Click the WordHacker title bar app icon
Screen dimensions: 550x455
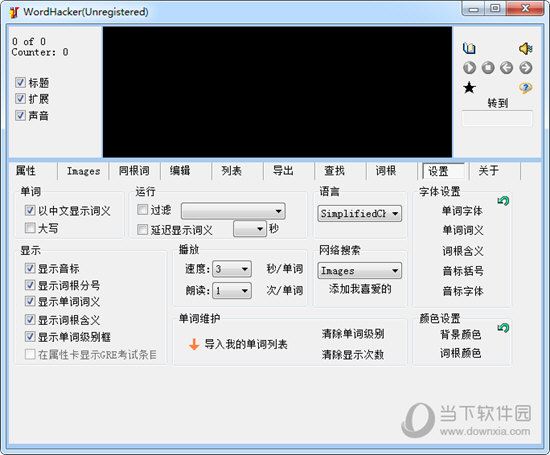pyautogui.click(x=14, y=12)
